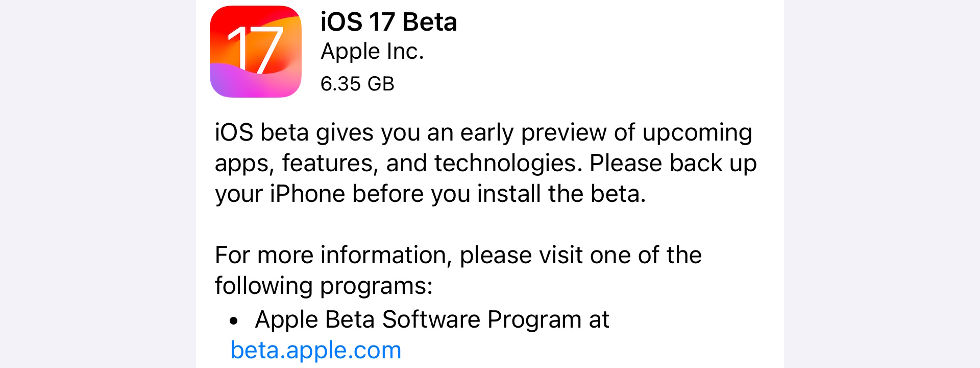Open the beta.apple.com link
980x368 pixels.
tap(315, 350)
